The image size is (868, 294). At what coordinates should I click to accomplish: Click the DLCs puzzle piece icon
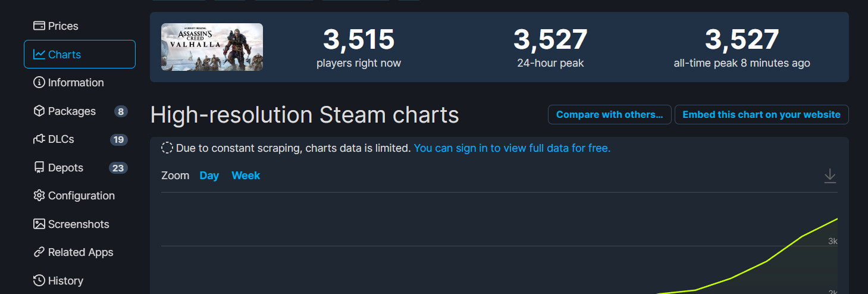pos(39,139)
